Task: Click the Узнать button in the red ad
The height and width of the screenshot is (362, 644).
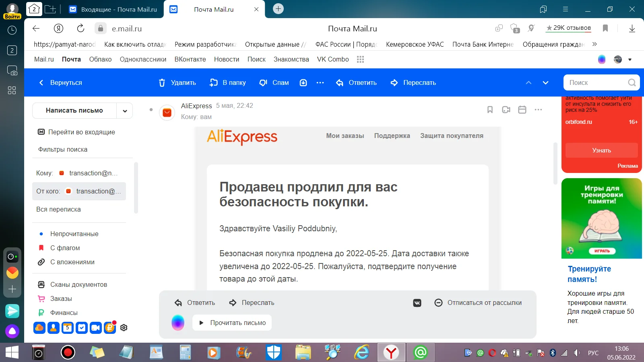Action: pyautogui.click(x=602, y=150)
